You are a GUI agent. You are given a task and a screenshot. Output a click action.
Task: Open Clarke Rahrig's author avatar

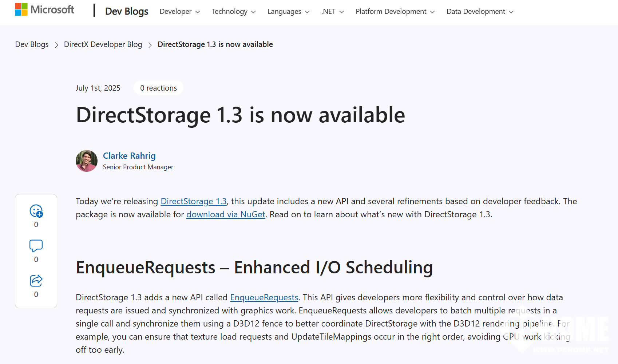tap(87, 161)
